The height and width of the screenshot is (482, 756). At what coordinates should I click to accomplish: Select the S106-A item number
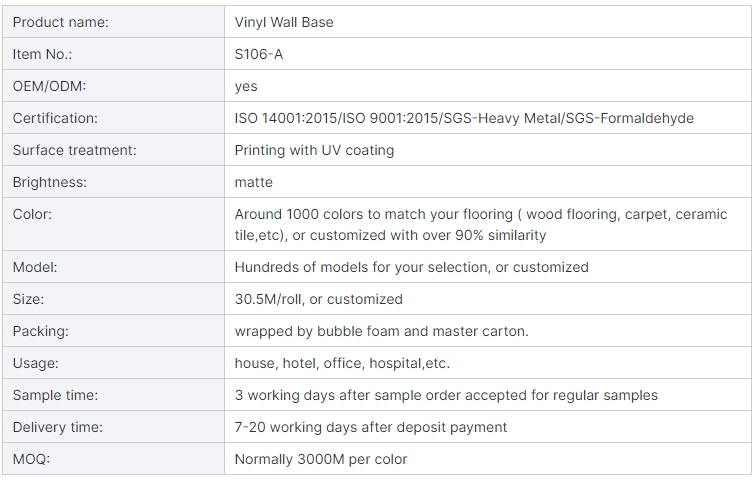[x=259, y=54]
